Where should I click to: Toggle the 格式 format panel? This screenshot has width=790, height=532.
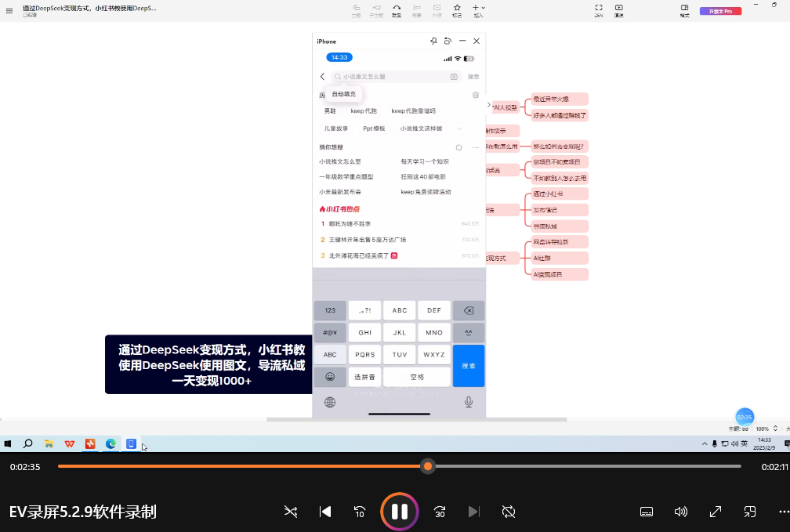tap(684, 11)
